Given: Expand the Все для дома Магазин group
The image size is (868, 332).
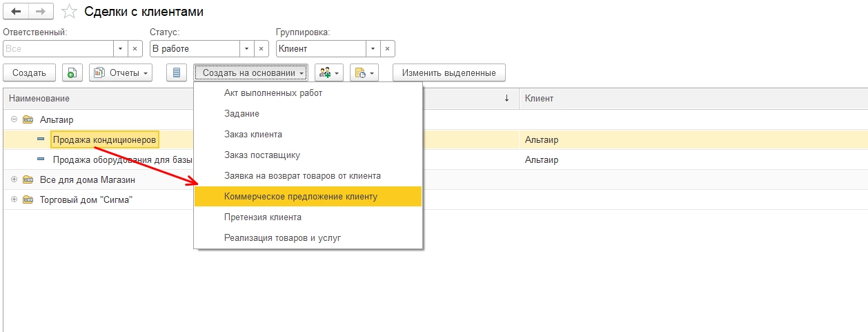Looking at the screenshot, I should click(14, 179).
